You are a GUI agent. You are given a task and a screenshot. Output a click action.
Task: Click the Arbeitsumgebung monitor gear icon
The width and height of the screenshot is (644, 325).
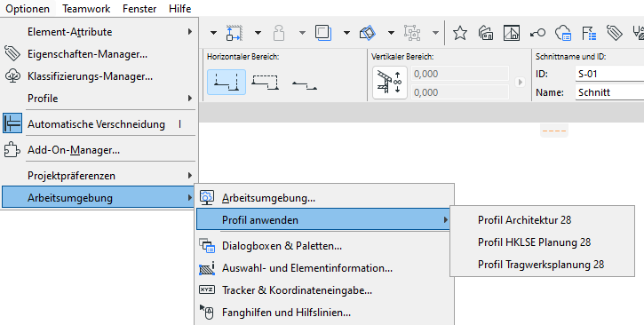coord(207,197)
